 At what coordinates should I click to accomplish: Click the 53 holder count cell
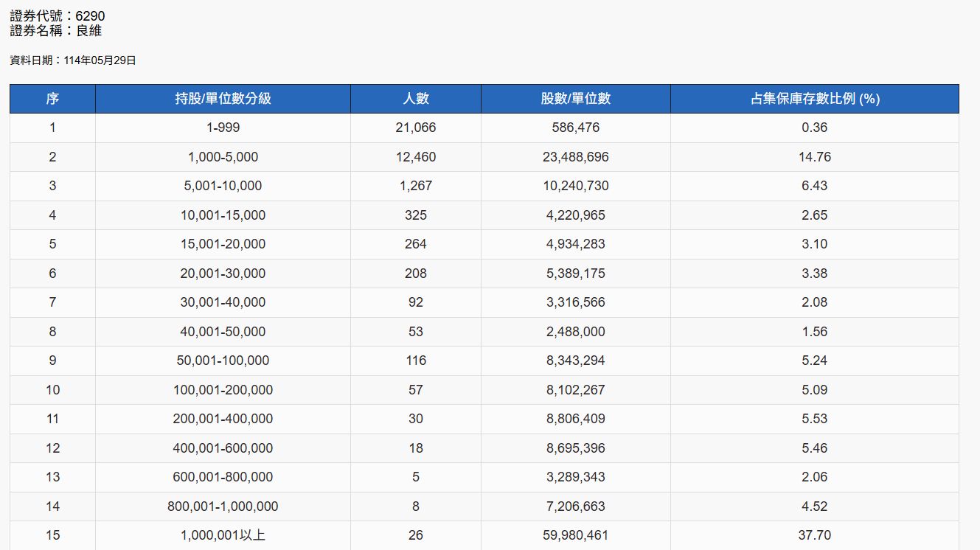416,332
